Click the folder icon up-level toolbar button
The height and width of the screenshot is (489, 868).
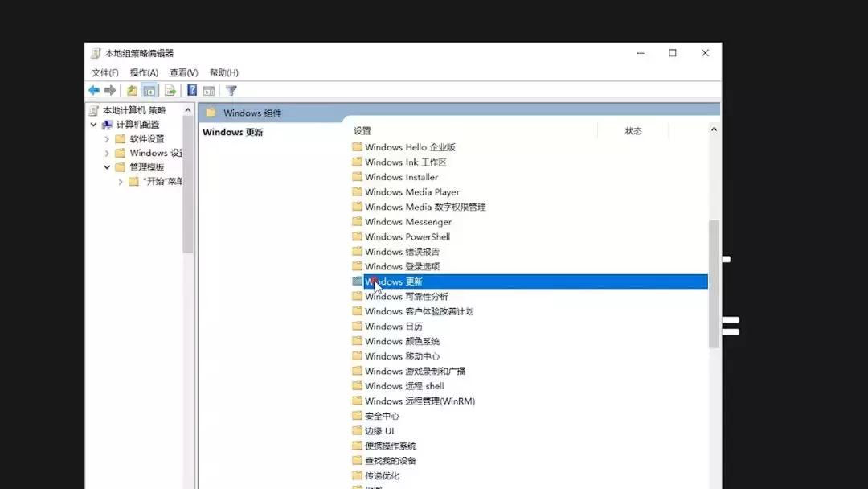(131, 90)
